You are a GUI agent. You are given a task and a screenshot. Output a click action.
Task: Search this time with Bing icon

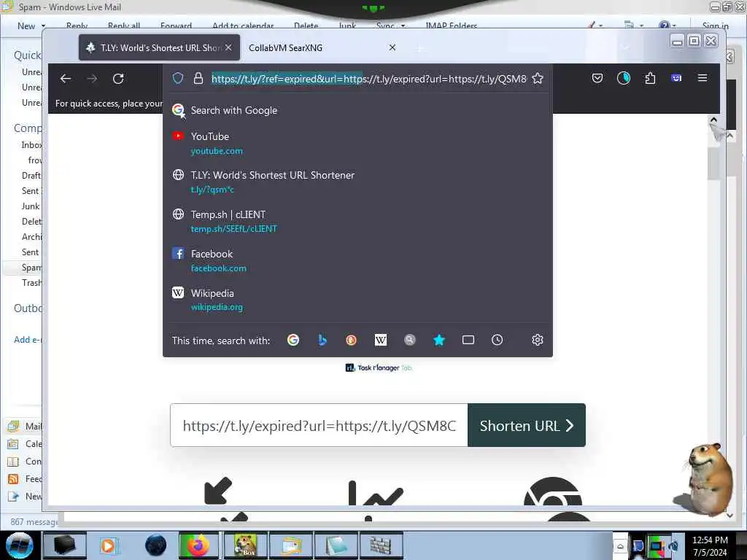pyautogui.click(x=322, y=340)
